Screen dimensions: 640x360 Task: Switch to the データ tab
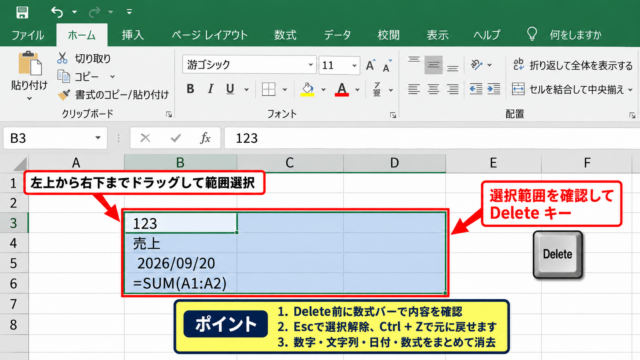pos(337,35)
